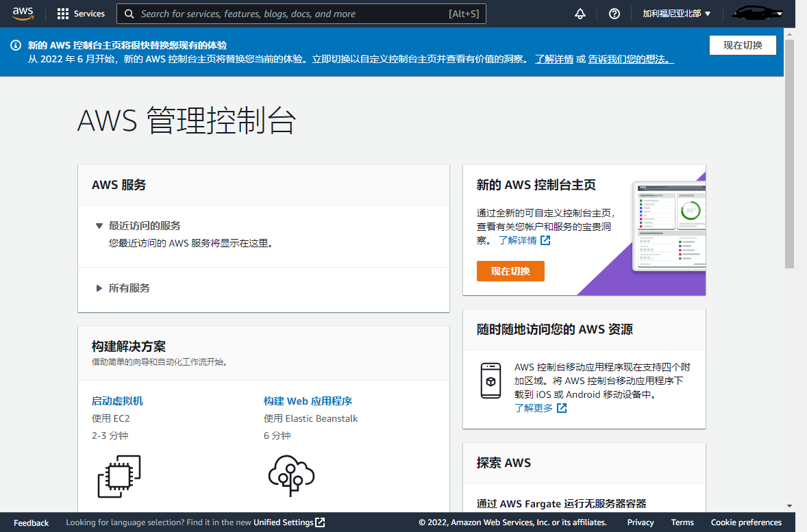Click the scrollbar down arrow
The width and height of the screenshot is (807, 532).
[789, 506]
